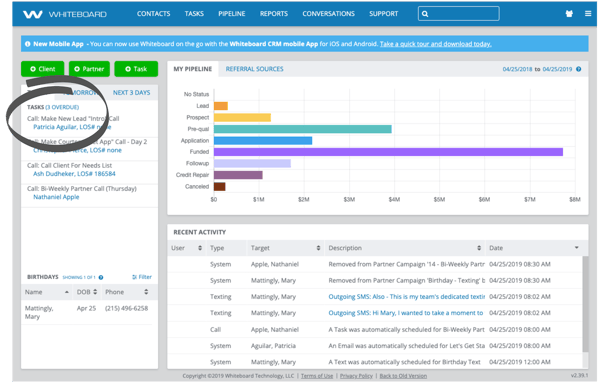Image resolution: width=600 pixels, height=383 pixels.
Task: Open the Tasks menu in navigation bar
Action: coord(194,14)
